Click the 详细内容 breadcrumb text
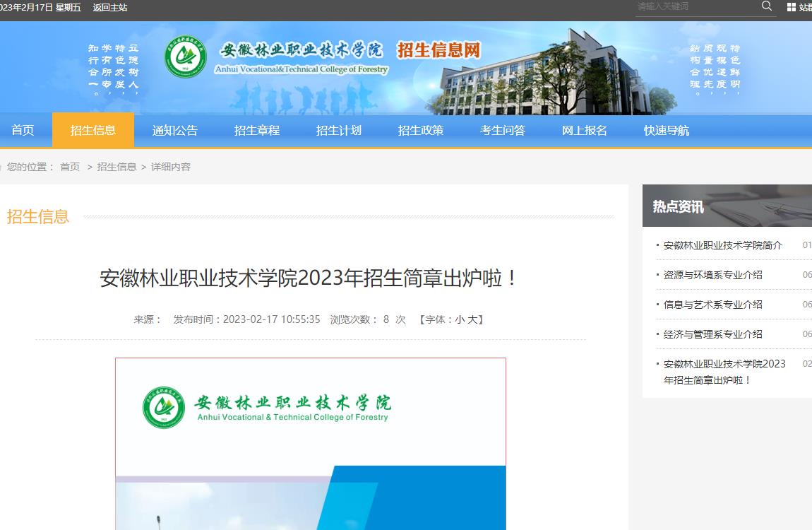This screenshot has height=530, width=812. pos(171,167)
